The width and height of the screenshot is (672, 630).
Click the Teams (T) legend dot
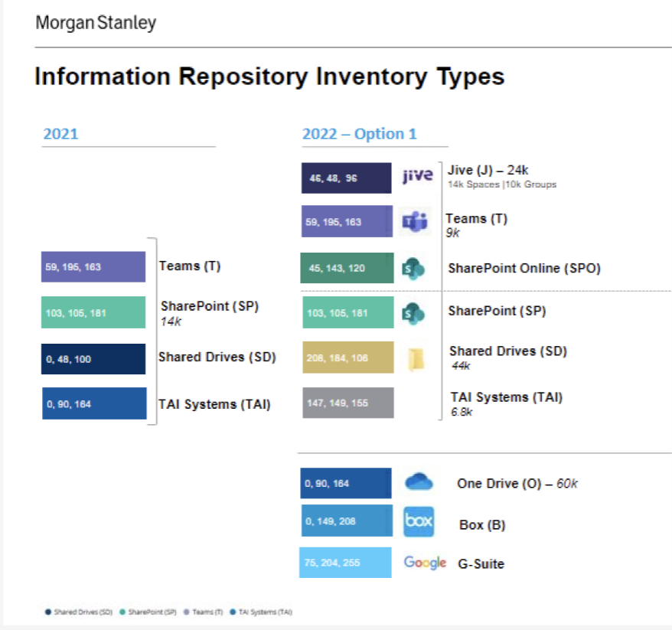tap(187, 612)
